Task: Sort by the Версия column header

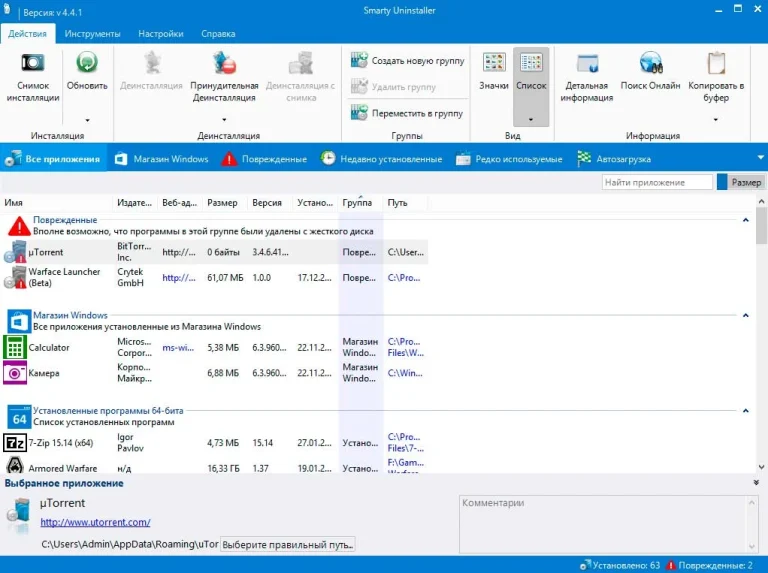Action: pos(270,203)
